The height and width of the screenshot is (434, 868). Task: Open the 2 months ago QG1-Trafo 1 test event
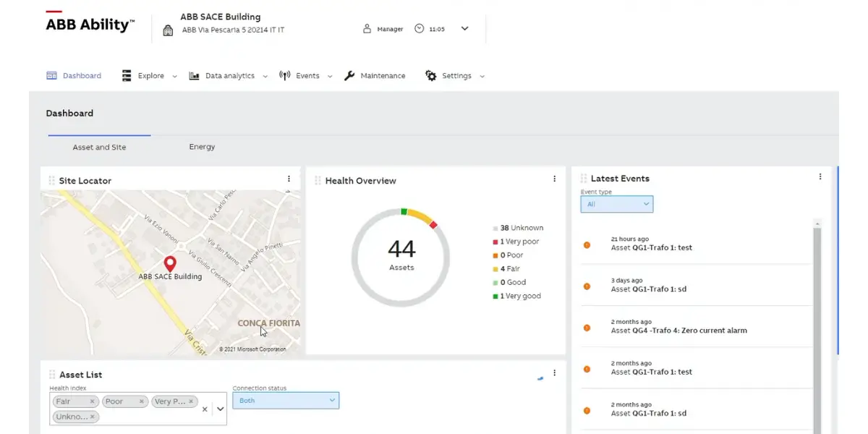coord(696,368)
